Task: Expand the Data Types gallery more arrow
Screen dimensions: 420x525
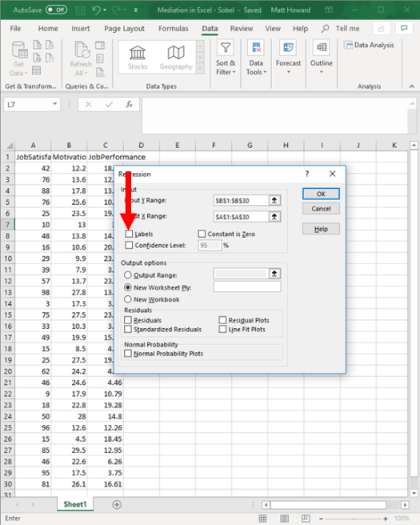Action: point(200,69)
